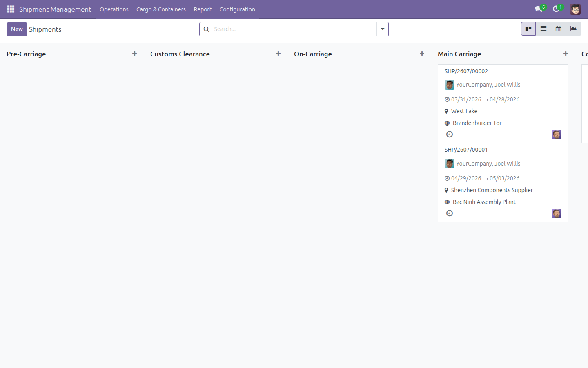
Task: Click the search magnifier icon
Action: [x=207, y=29]
